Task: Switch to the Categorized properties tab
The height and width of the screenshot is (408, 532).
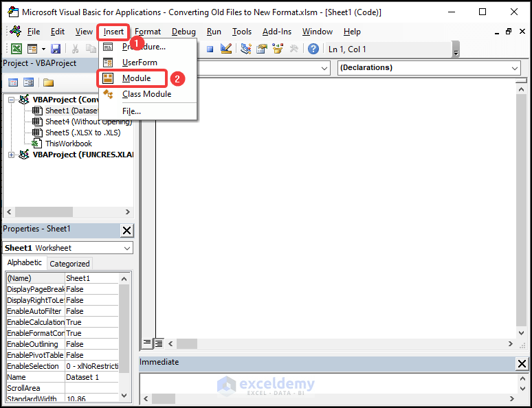Action: pyautogui.click(x=69, y=264)
